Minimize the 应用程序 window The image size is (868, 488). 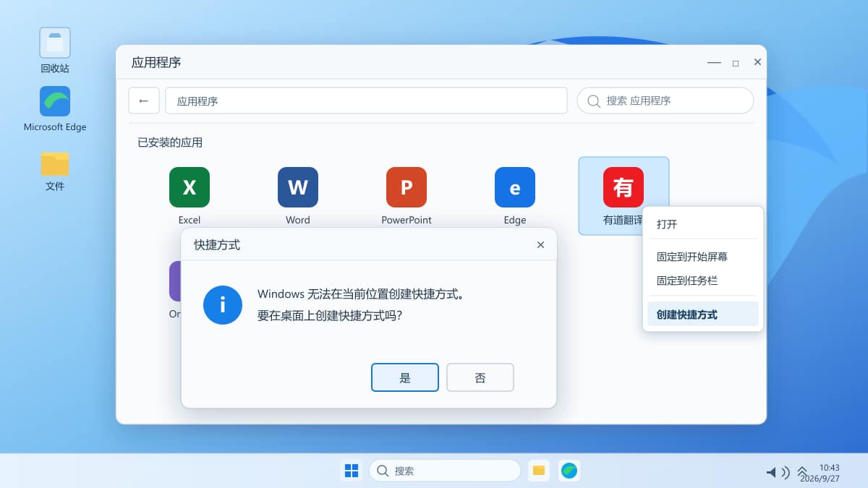[714, 62]
